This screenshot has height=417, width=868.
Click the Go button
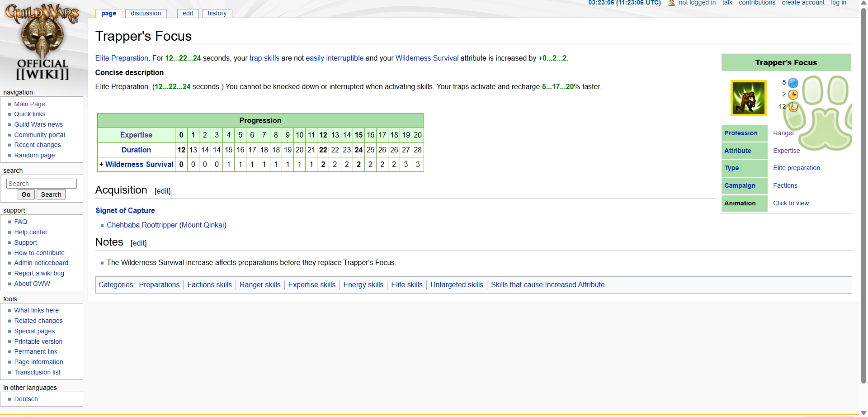coord(26,194)
